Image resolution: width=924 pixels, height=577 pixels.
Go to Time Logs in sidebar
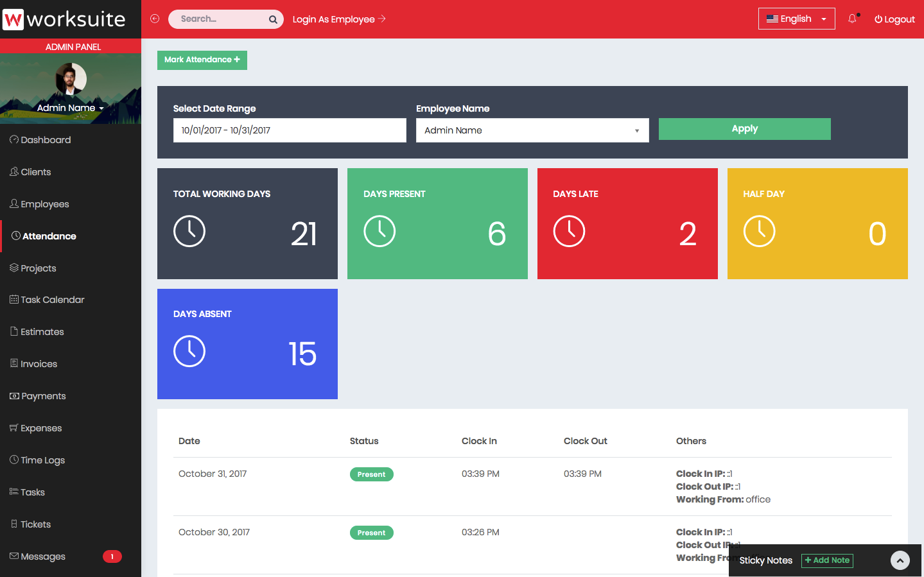tap(42, 460)
